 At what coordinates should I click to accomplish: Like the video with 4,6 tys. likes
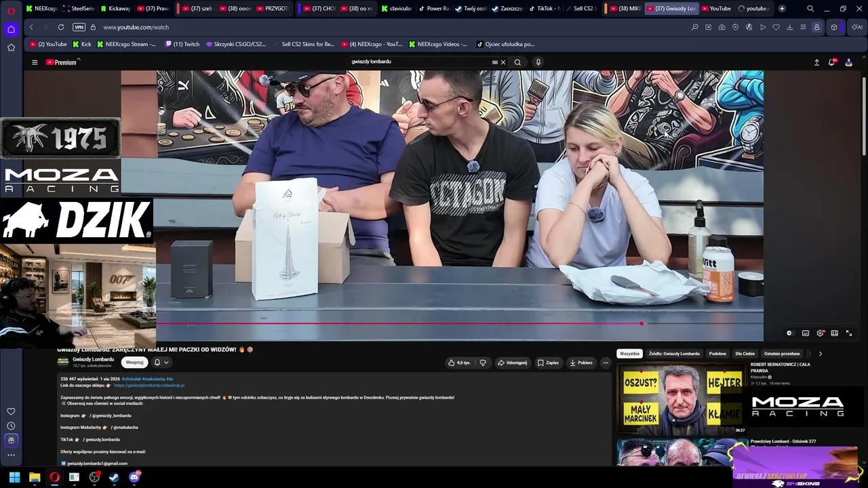coord(459,363)
